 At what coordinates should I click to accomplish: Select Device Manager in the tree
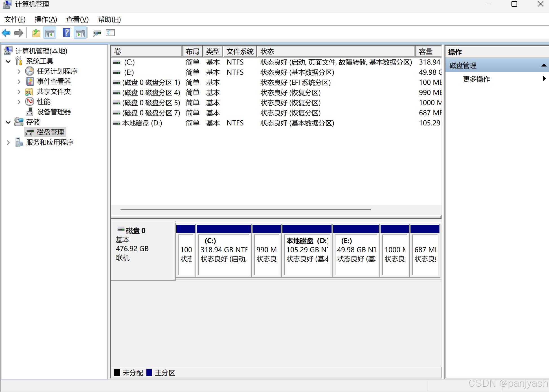click(54, 112)
